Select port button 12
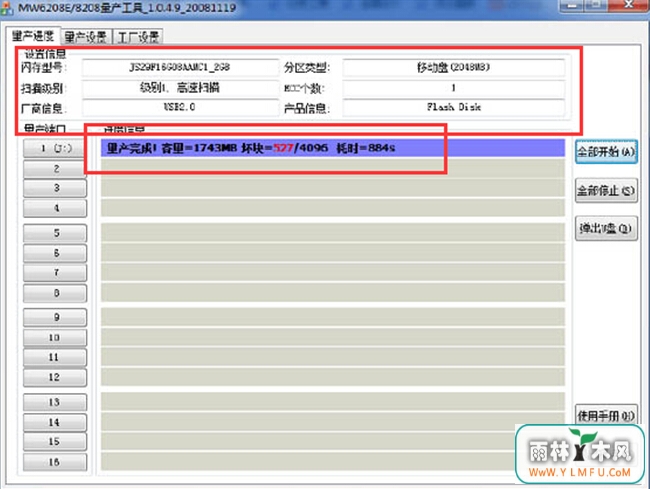 55,377
